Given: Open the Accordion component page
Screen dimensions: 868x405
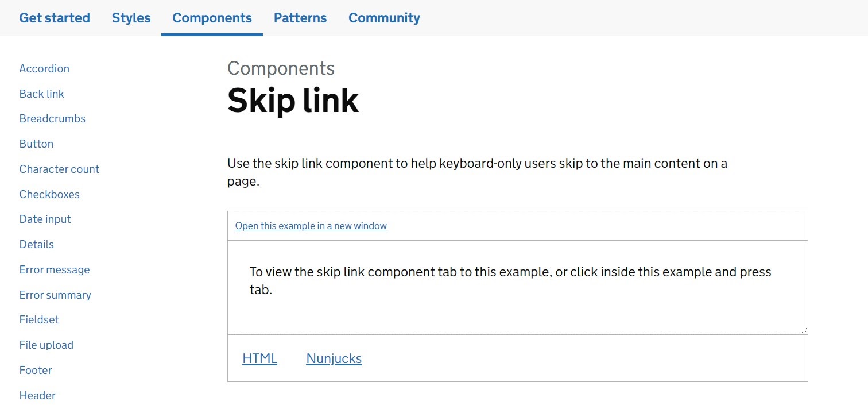Looking at the screenshot, I should (44, 68).
